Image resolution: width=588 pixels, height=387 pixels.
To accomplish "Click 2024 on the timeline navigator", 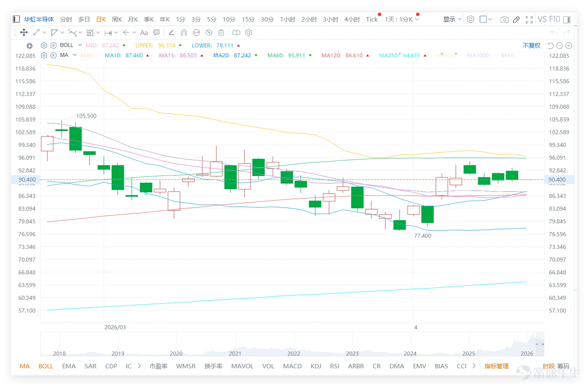I will [x=410, y=354].
